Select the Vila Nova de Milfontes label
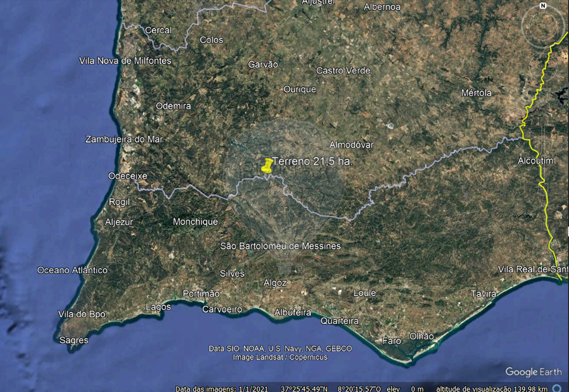569x392 pixels. tap(125, 61)
